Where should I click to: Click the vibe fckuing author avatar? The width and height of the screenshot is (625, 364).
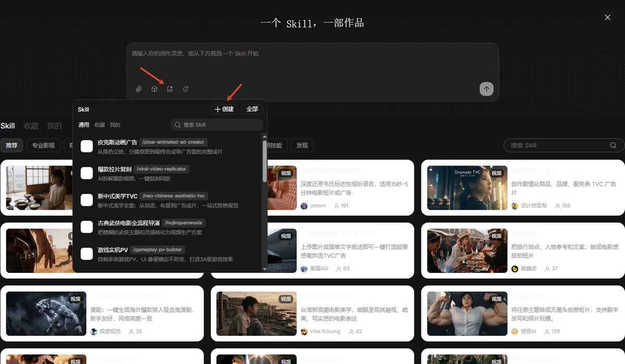pos(304,332)
